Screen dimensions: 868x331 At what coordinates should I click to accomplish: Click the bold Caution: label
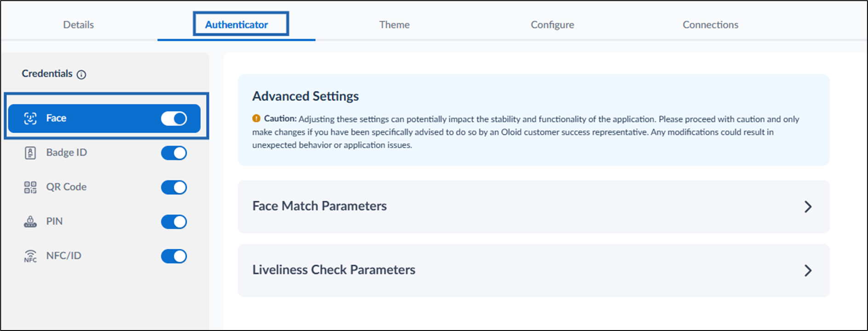280,118
